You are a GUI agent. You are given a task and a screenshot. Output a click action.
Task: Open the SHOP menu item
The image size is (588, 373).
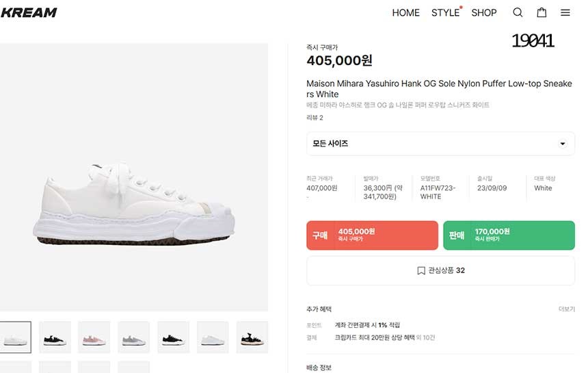(484, 12)
